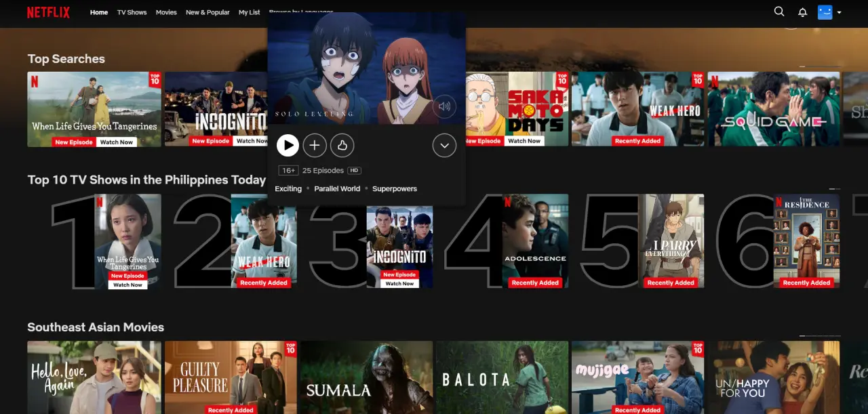Click Top 10 badge on Sakamoto Days
868x414 pixels.
point(562,79)
